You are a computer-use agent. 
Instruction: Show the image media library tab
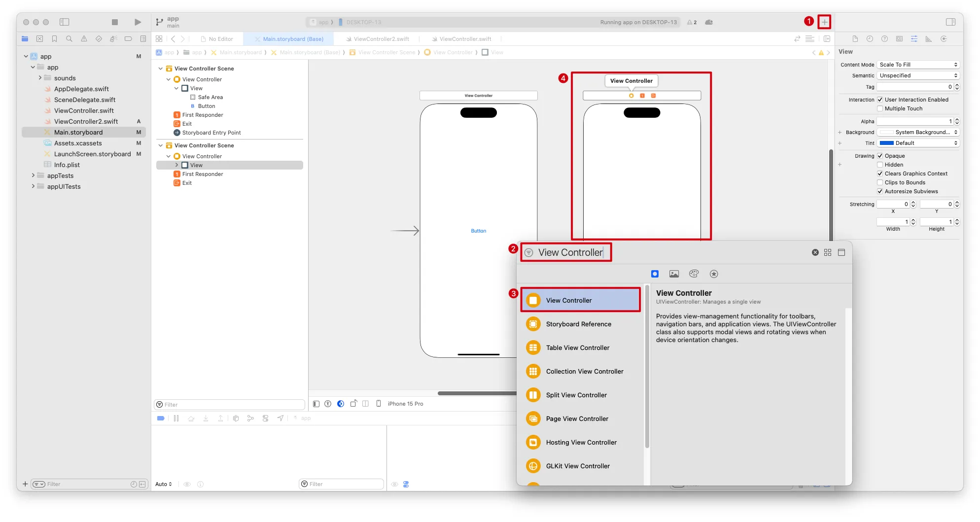pyautogui.click(x=674, y=274)
